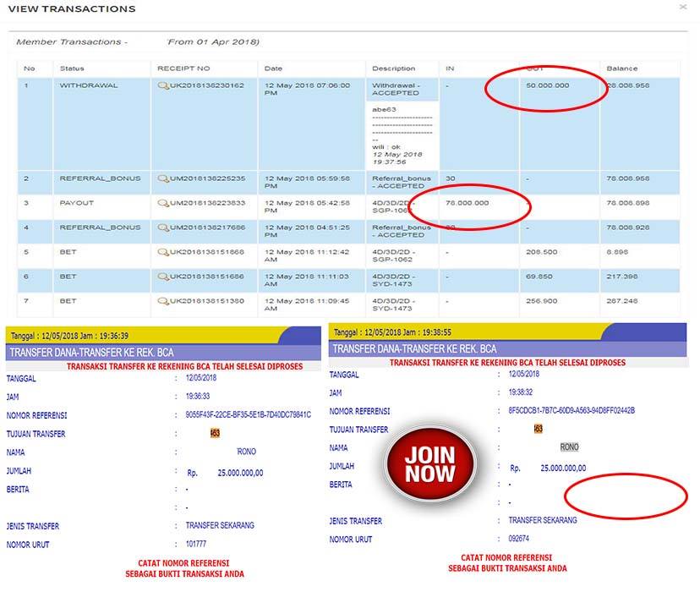Open magnifier icon beside UK2018136151380
The height and width of the screenshot is (592, 700).
[x=163, y=301]
